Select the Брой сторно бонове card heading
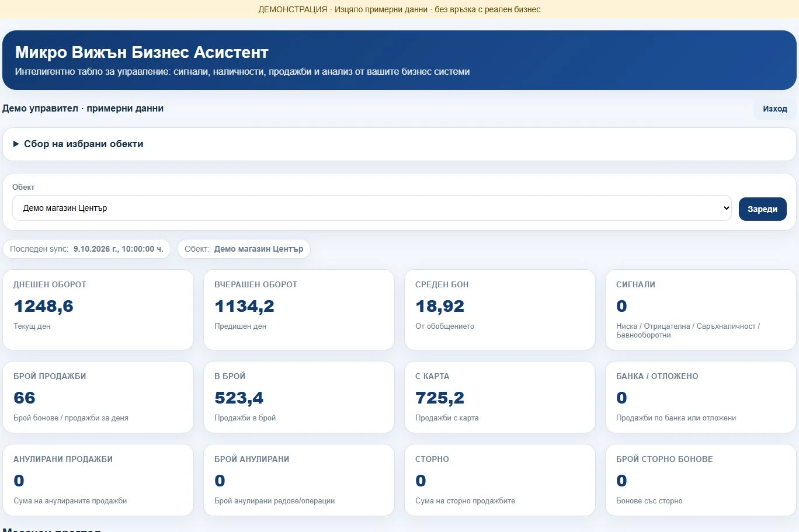The height and width of the screenshot is (532, 799). (x=665, y=459)
